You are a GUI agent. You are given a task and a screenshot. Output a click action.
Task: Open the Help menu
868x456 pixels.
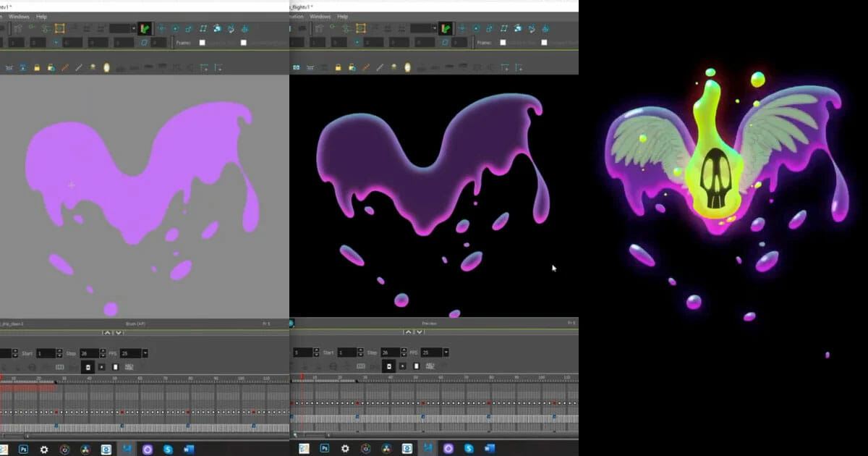(42, 16)
